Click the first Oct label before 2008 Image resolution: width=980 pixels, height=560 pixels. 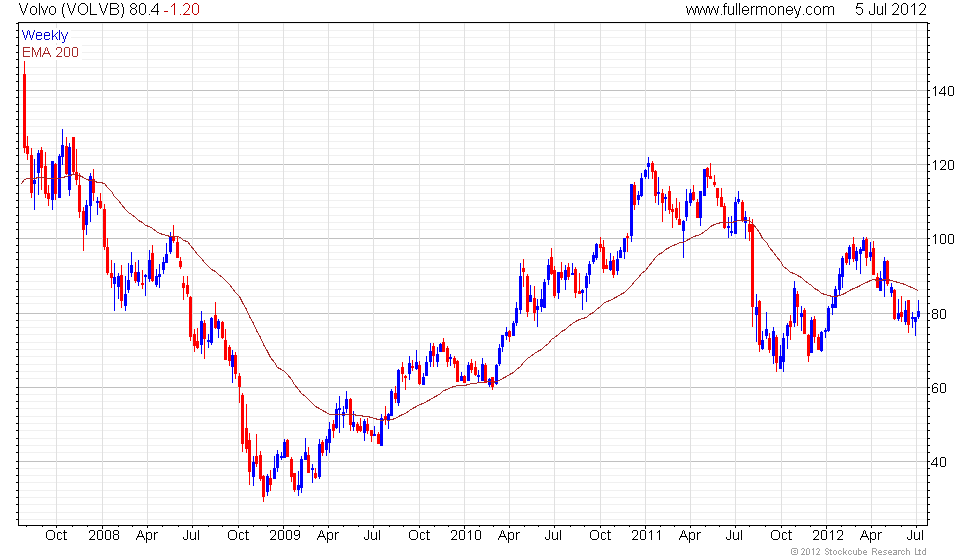pyautogui.click(x=56, y=536)
